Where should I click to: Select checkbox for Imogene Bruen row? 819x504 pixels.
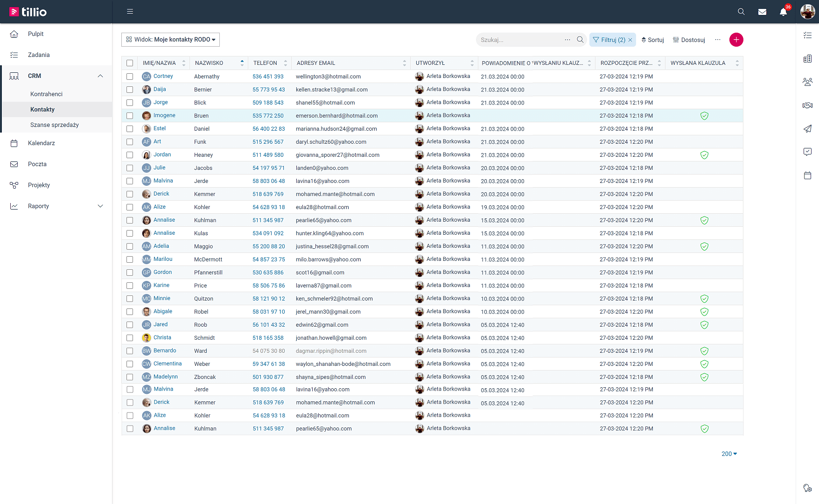pos(130,116)
